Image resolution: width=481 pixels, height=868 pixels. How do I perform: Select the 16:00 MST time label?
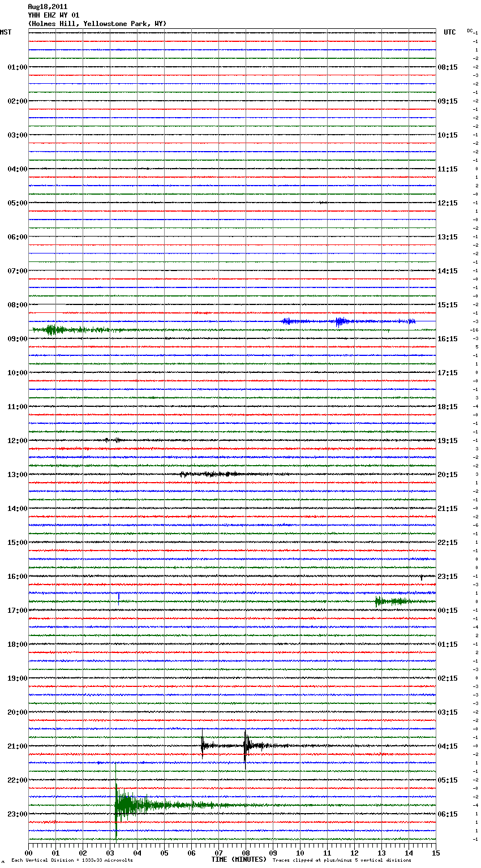[18, 577]
